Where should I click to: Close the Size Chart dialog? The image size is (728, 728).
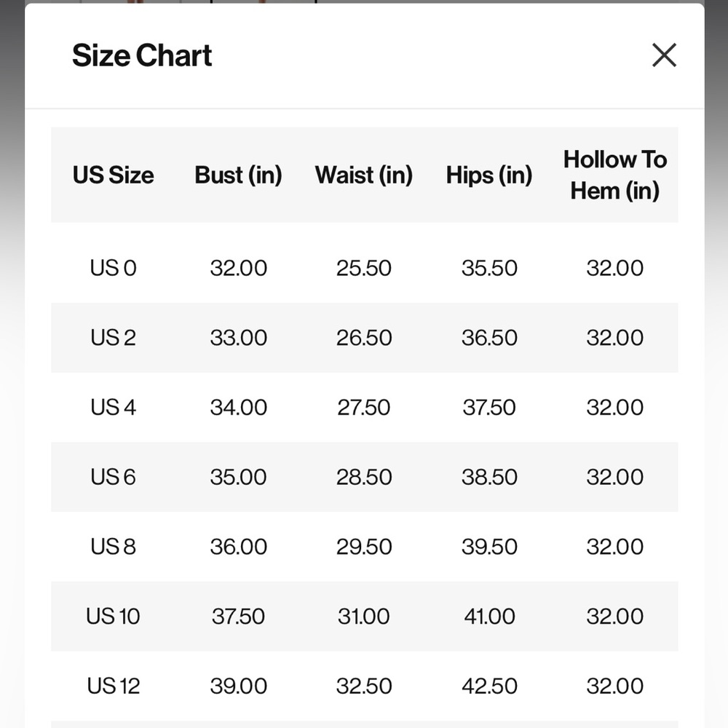[x=664, y=55]
